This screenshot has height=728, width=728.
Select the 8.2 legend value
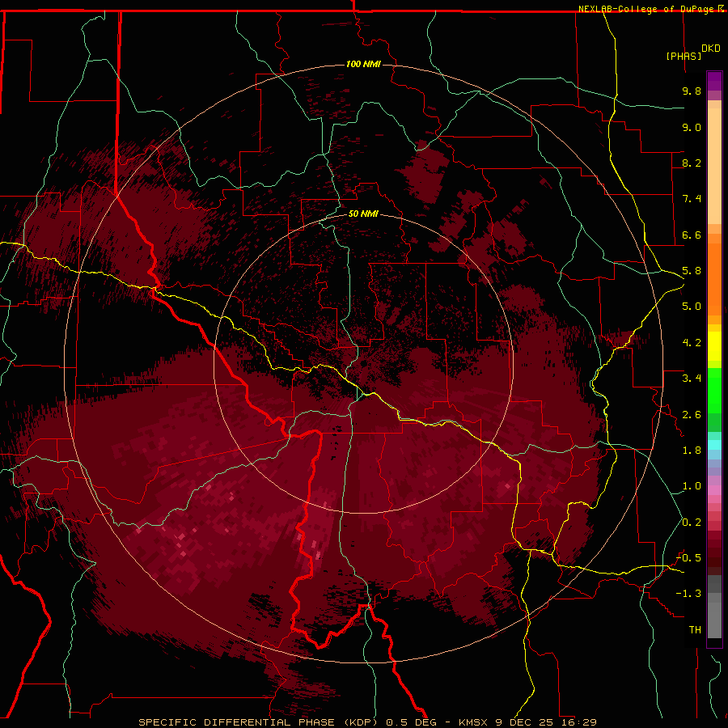click(692, 163)
